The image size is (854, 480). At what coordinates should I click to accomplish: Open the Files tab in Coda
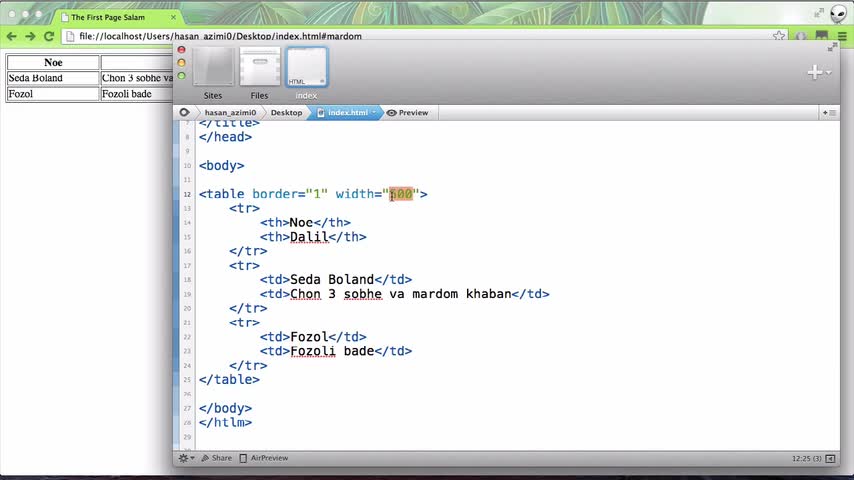[259, 74]
